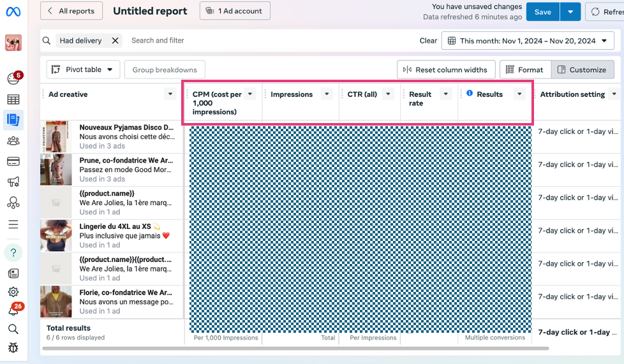Open the account overview icon with badge 5
The height and width of the screenshot is (364, 624).
click(13, 78)
